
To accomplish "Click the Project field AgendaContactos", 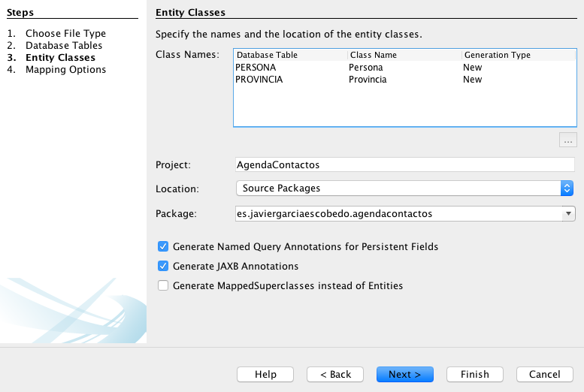I will 404,164.
